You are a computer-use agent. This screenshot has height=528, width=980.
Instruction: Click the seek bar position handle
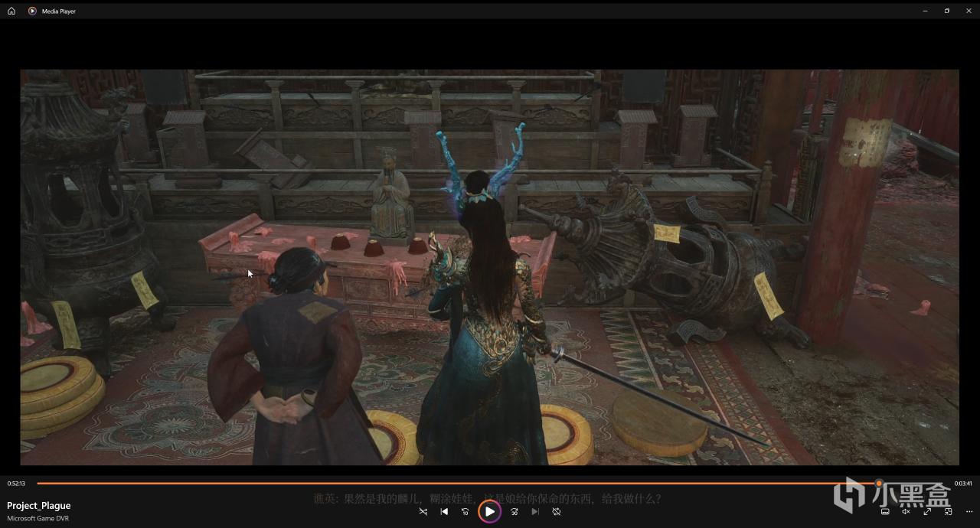pyautogui.click(x=879, y=484)
